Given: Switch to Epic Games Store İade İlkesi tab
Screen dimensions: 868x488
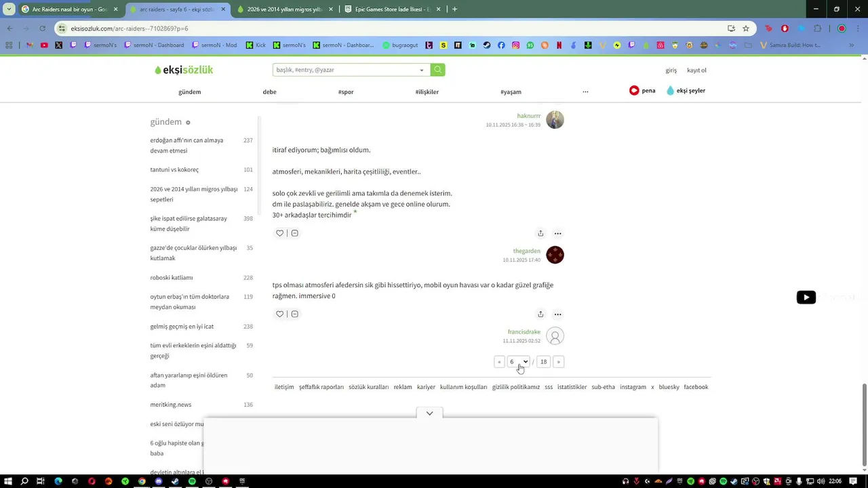Looking at the screenshot, I should click(x=393, y=9).
